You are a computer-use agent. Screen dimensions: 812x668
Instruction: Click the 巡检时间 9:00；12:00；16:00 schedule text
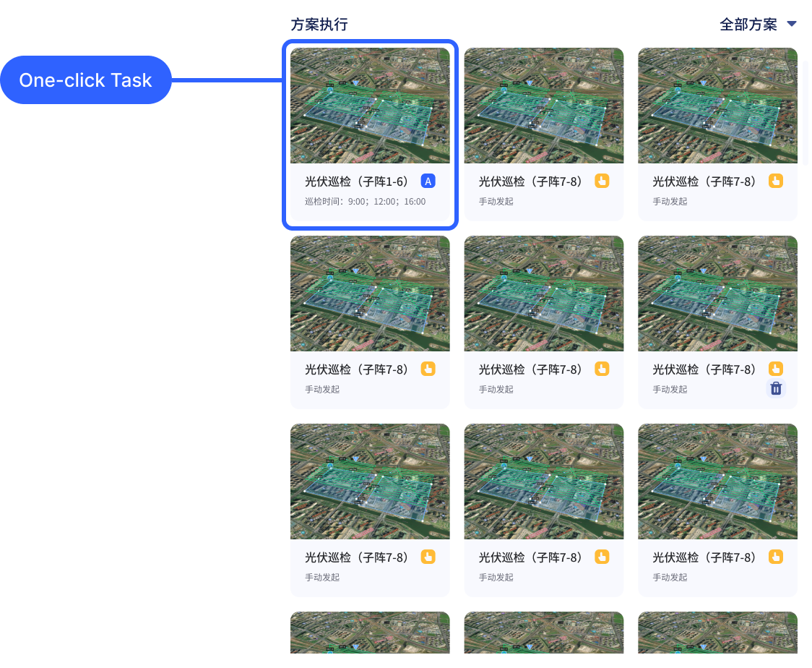[365, 202]
